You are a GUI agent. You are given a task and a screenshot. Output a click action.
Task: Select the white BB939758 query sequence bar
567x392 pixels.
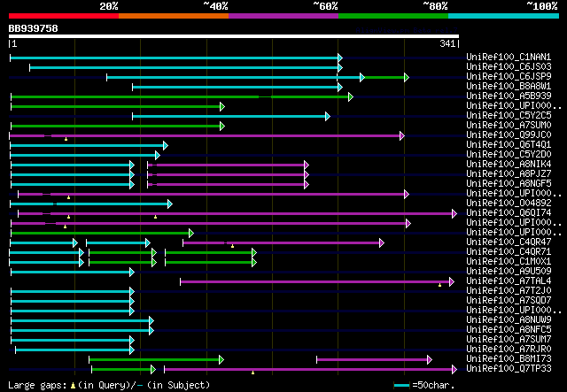(x=234, y=36)
